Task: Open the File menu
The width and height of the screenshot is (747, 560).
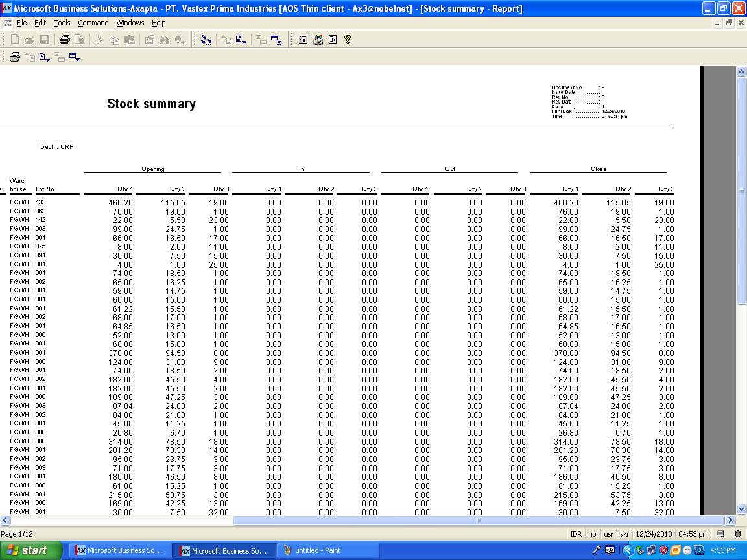Action: click(21, 23)
